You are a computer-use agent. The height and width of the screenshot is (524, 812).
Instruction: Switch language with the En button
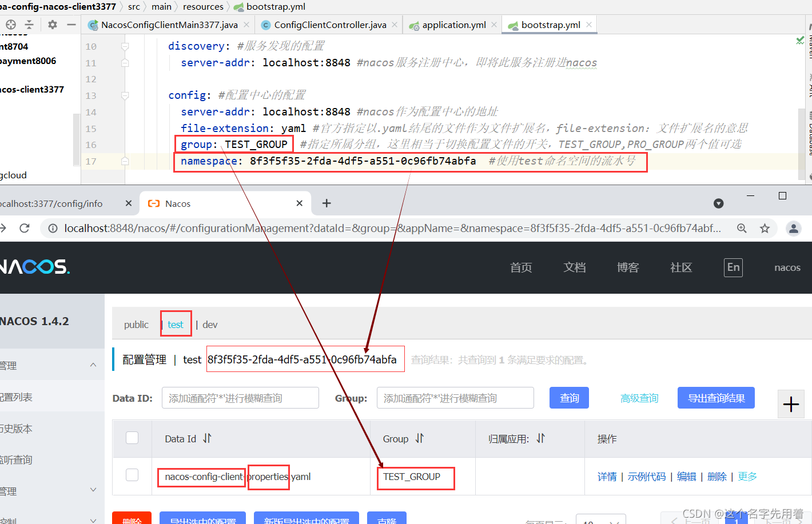click(x=733, y=267)
